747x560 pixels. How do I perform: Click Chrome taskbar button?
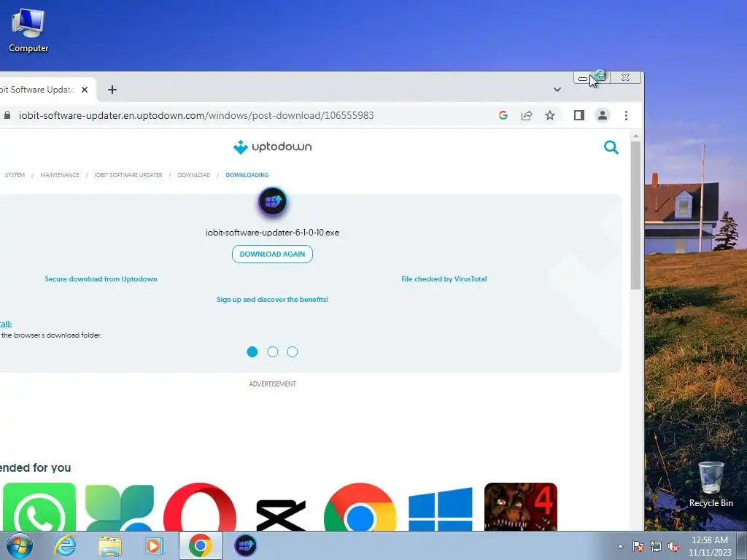coord(200,545)
